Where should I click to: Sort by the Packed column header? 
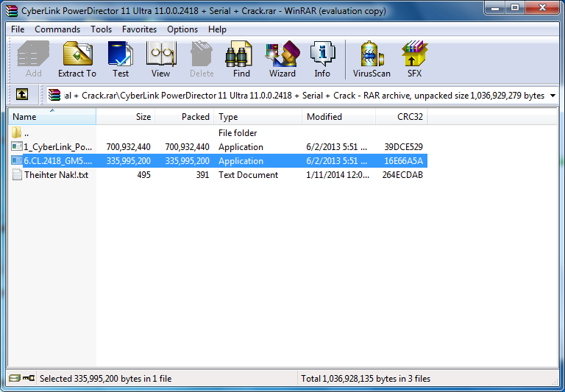click(185, 117)
